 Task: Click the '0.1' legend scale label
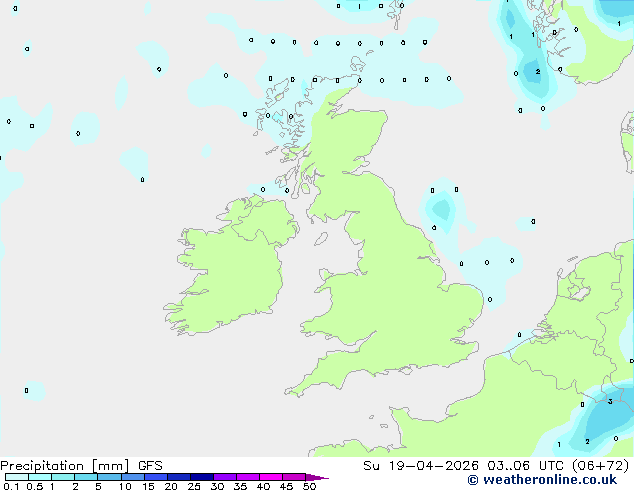(11, 486)
